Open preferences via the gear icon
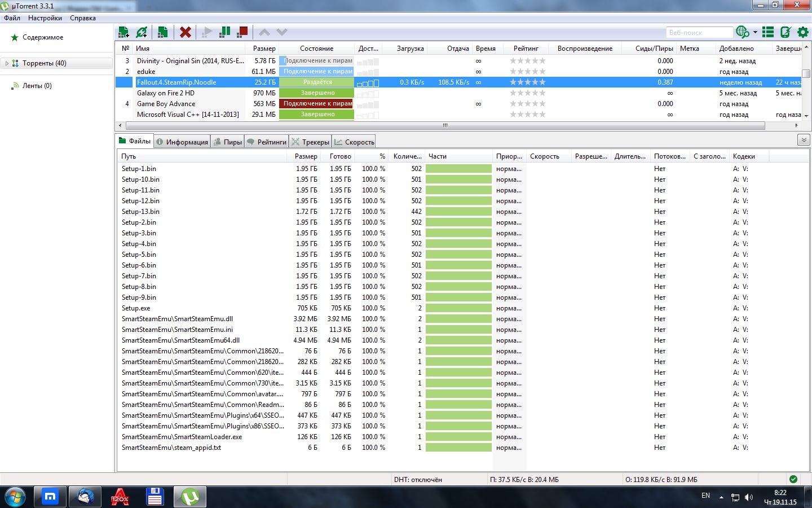Screen dimensions: 812x508 [x=803, y=32]
